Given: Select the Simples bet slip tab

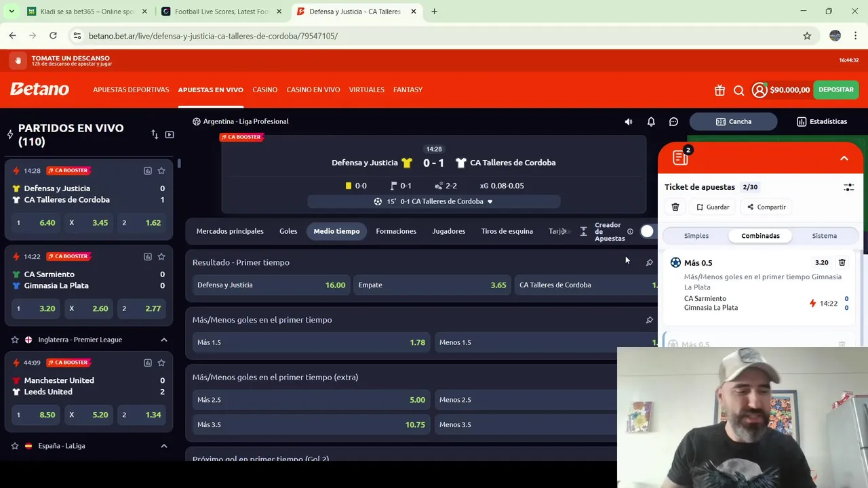Looking at the screenshot, I should click(696, 236).
